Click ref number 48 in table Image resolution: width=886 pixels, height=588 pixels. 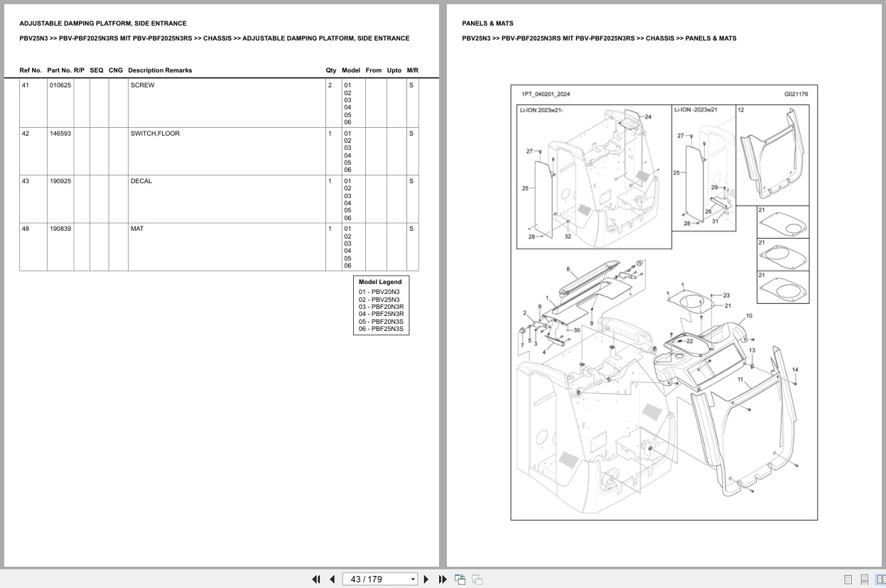coord(26,229)
